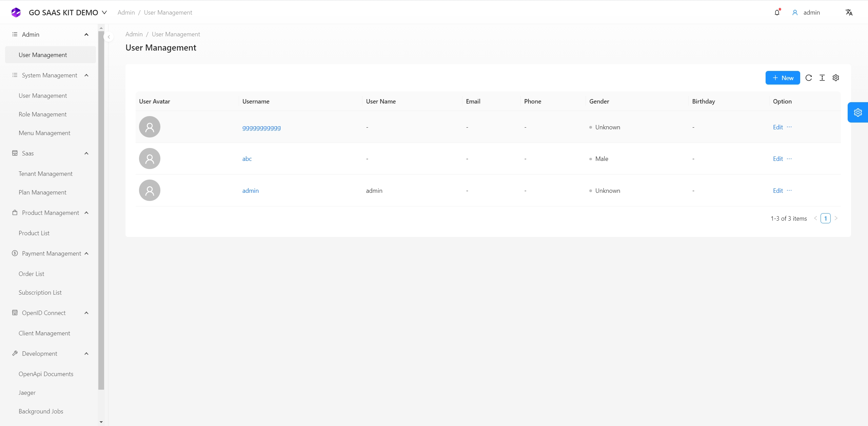This screenshot has height=426, width=868.
Task: Open the blue theme settings drawer
Action: point(858,112)
